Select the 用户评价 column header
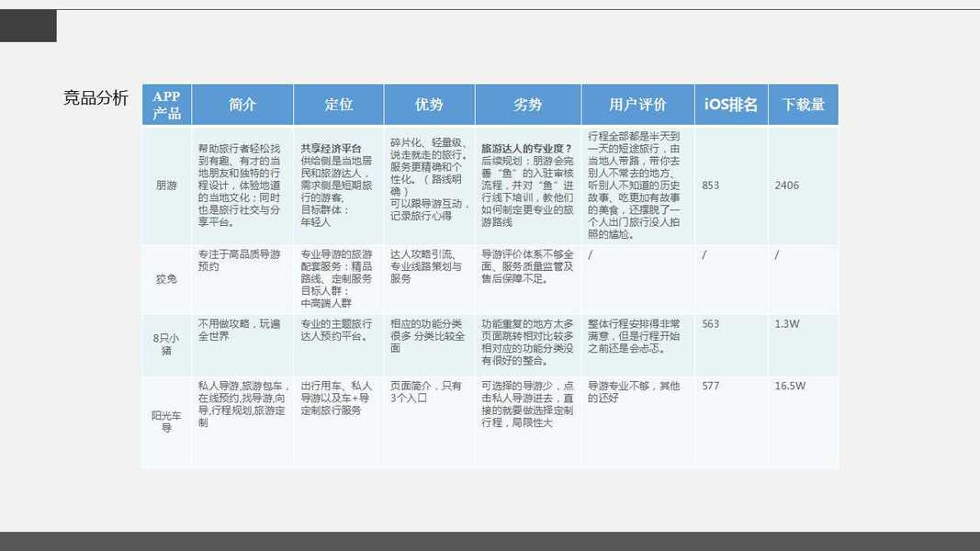This screenshot has width=980, height=551. tap(638, 105)
